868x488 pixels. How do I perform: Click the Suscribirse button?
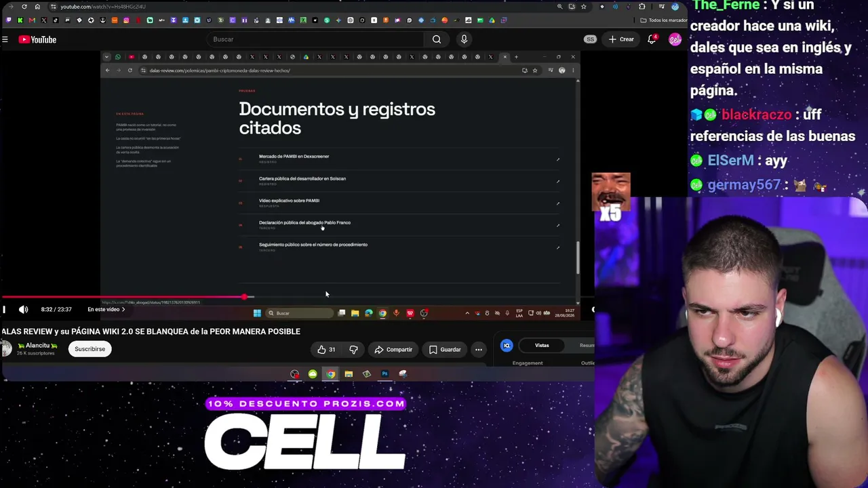coord(90,349)
